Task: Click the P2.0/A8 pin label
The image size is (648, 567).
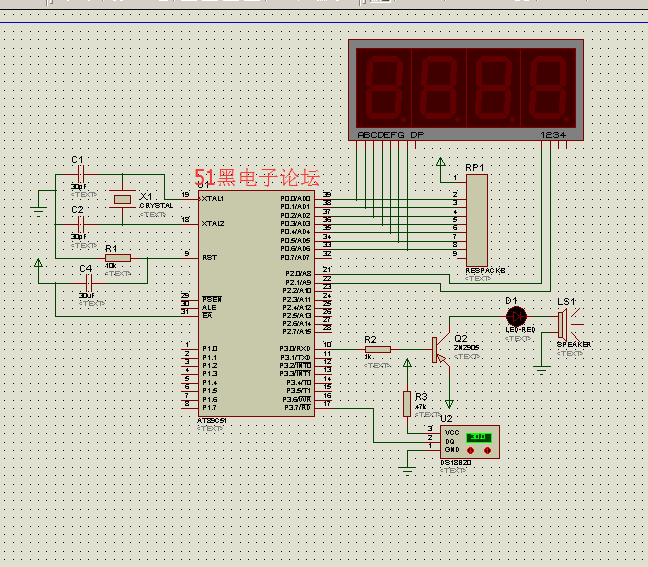Action: coord(298,274)
